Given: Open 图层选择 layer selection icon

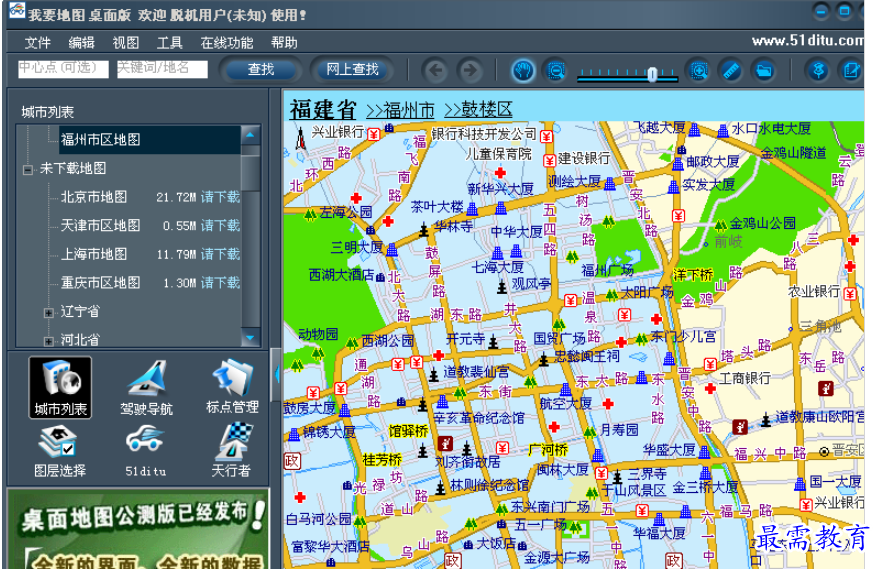Looking at the screenshot, I should click(x=60, y=450).
